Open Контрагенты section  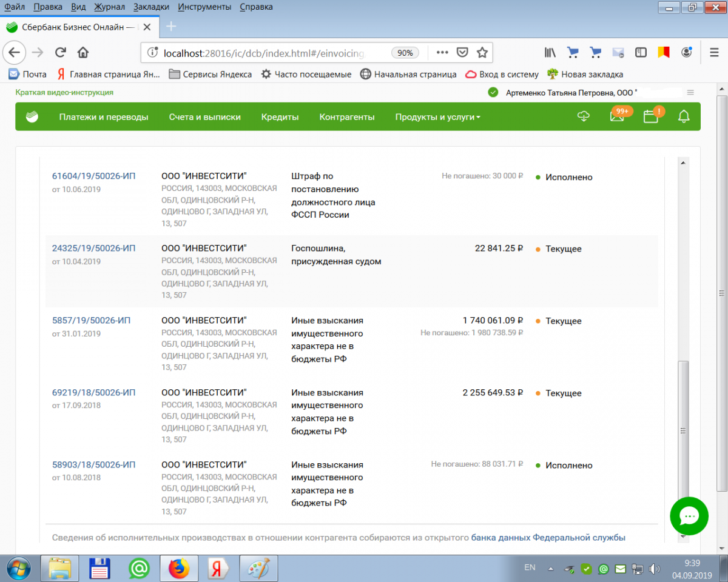347,117
